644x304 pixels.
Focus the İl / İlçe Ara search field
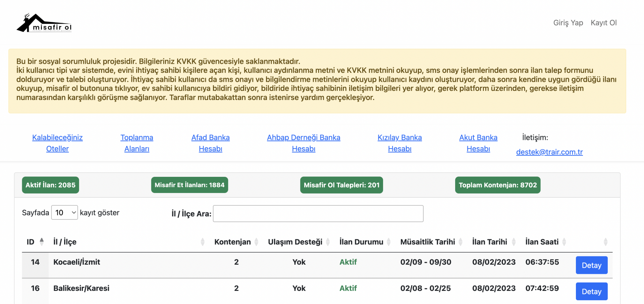click(x=318, y=214)
